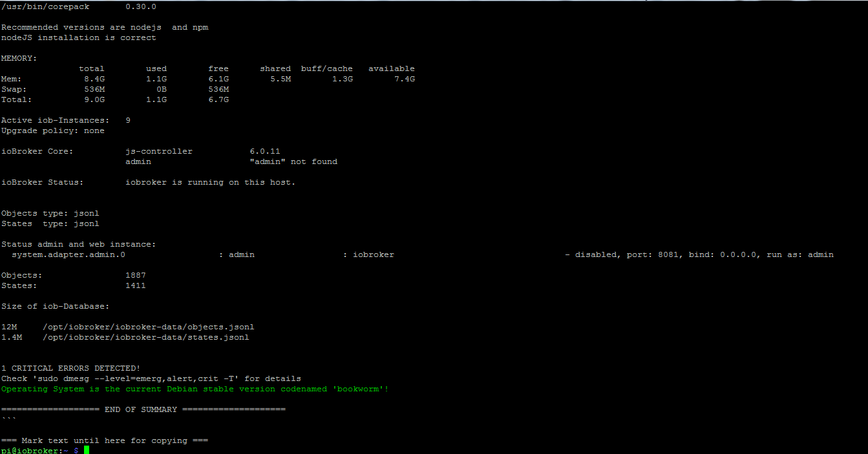
Task: Click '"admin" not found' message
Action: 293,161
